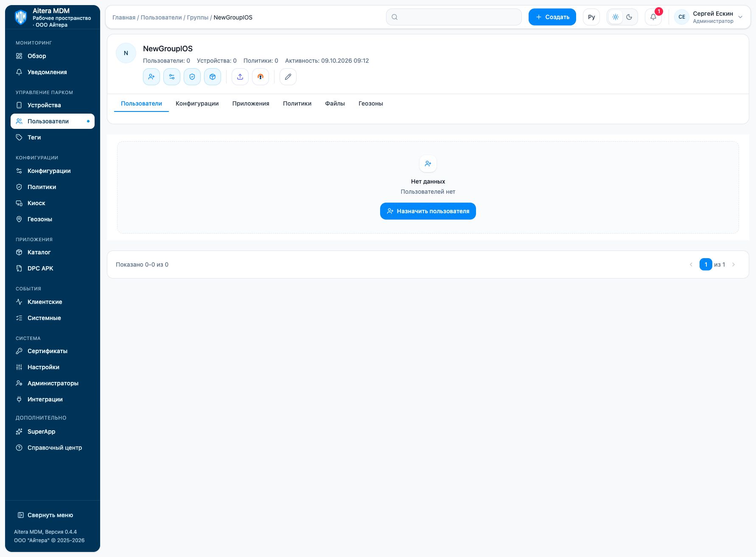The height and width of the screenshot is (557, 756).
Task: Open Киоск in the sidebar
Action: point(53,203)
